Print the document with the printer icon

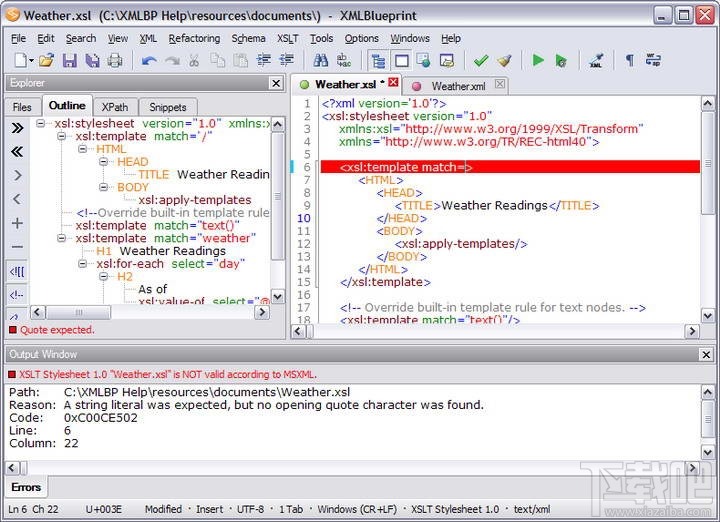pyautogui.click(x=114, y=60)
